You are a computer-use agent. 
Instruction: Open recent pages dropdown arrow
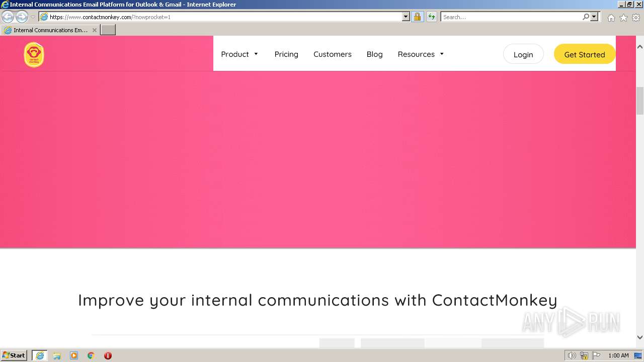33,17
